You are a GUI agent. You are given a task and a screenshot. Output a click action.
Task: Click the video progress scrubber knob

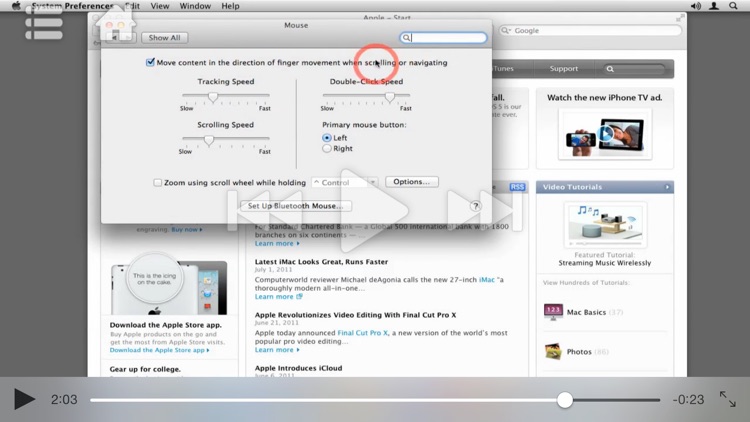565,400
